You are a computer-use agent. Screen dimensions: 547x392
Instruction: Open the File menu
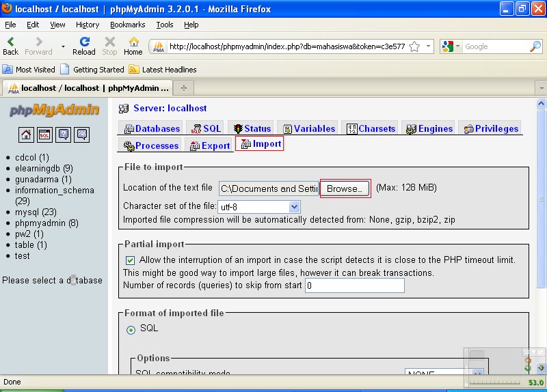coord(10,25)
